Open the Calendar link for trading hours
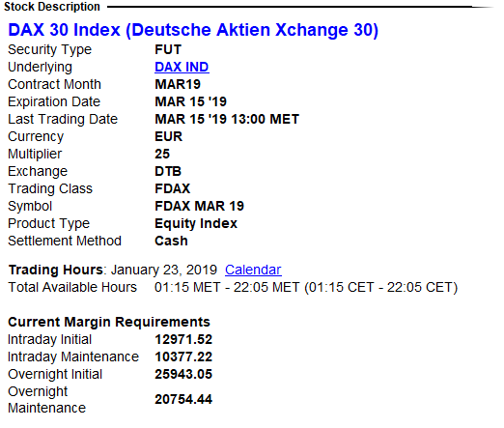 pos(253,270)
